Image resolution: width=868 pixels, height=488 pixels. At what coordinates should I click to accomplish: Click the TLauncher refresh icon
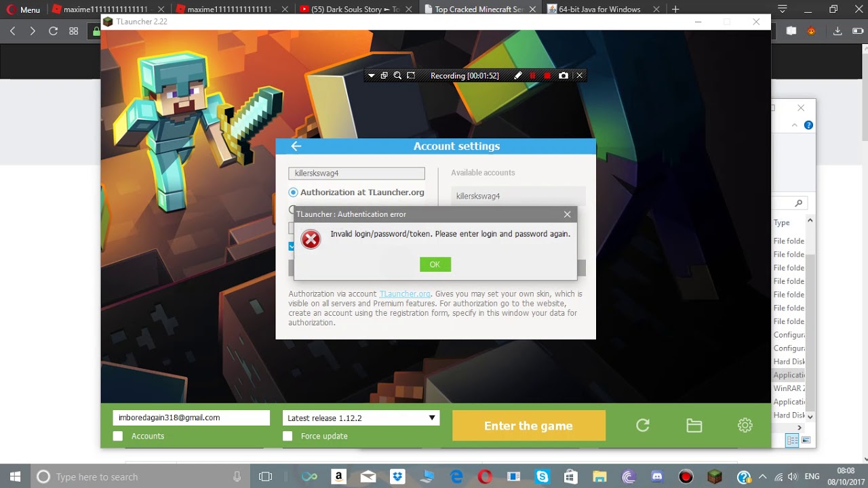643,426
